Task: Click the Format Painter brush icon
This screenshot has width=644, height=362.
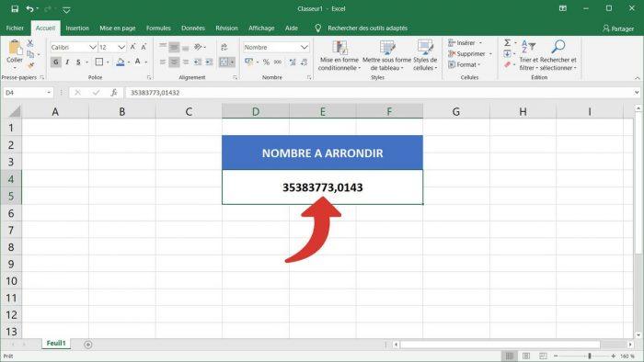Action: pos(30,65)
